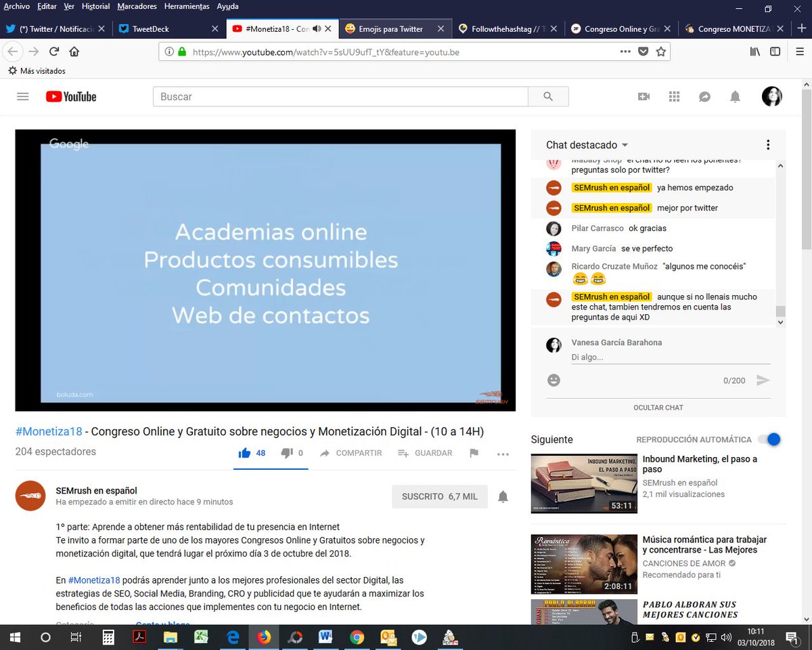Click Pablo Alboran sus mejores canciones title
This screenshot has width=812, height=650.
click(690, 609)
